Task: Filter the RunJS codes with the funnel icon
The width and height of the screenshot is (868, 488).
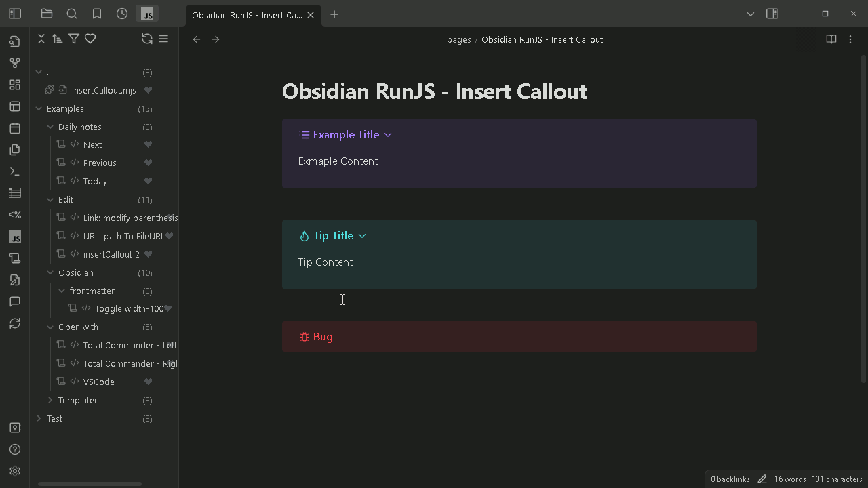Action: (x=74, y=39)
